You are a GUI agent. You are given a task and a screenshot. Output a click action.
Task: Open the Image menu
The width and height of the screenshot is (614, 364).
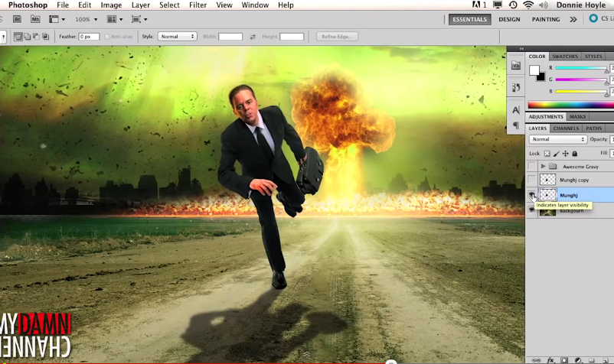pos(111,5)
